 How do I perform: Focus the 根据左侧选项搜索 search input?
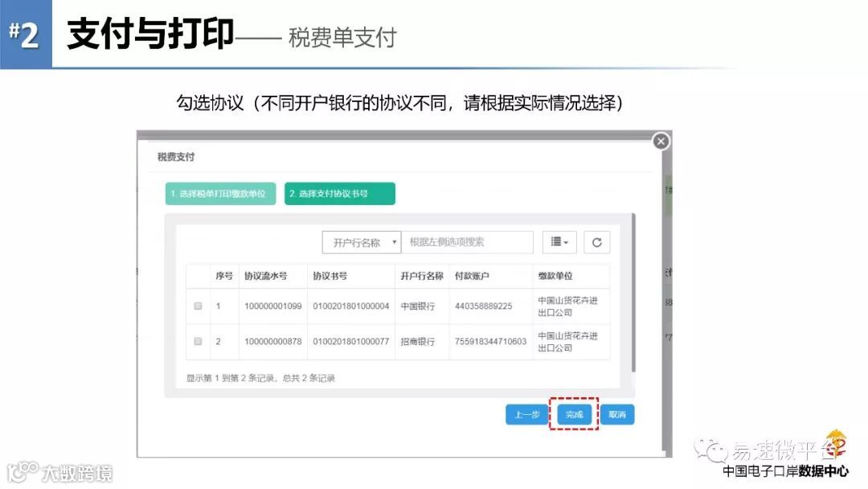pos(467,243)
